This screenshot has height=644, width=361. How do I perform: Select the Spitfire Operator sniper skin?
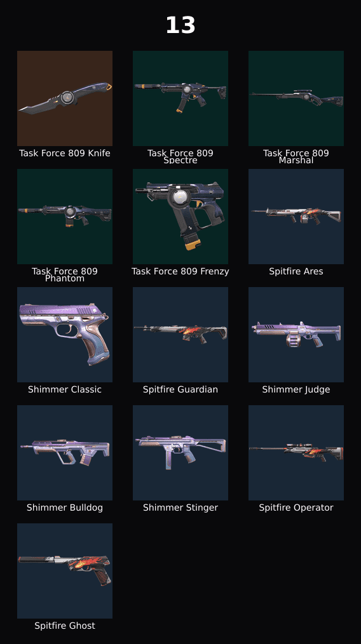coord(296,453)
